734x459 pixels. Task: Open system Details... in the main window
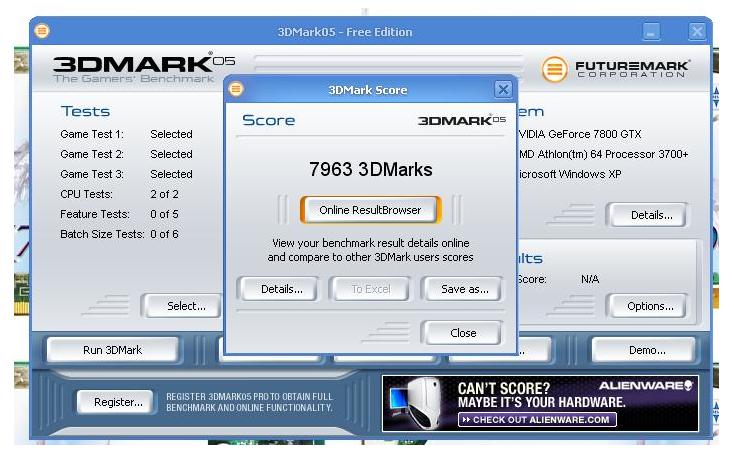click(x=649, y=215)
